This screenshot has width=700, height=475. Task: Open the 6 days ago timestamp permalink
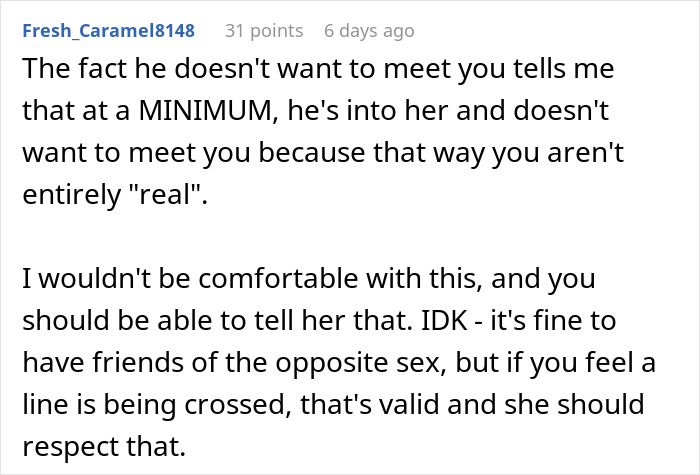(369, 31)
